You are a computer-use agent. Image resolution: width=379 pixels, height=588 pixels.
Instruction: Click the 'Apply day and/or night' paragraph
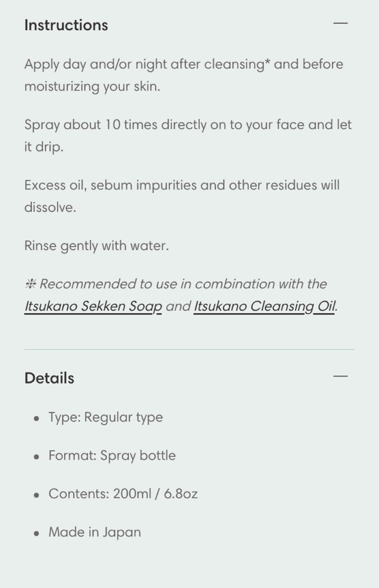[184, 75]
